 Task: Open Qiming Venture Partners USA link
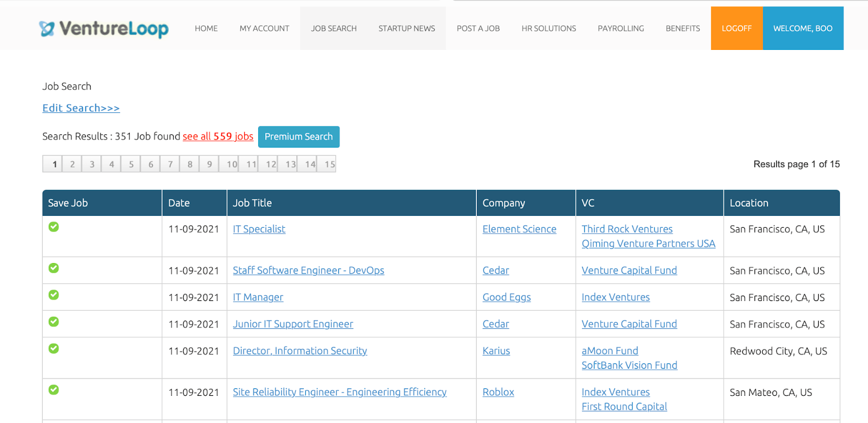pyautogui.click(x=648, y=243)
